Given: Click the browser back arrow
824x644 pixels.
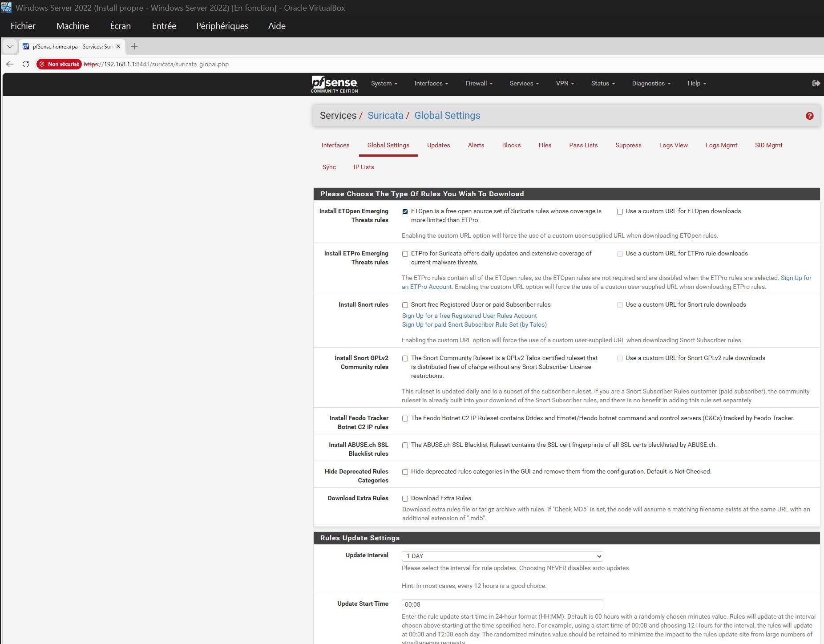Looking at the screenshot, I should click(x=10, y=64).
